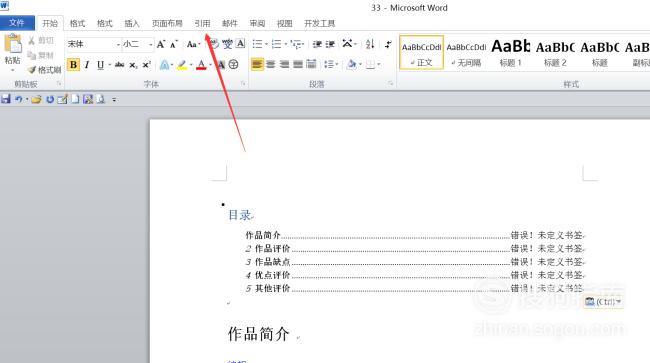Switch to the Developer (开发工具) tab
The width and height of the screenshot is (650, 363).
point(320,23)
